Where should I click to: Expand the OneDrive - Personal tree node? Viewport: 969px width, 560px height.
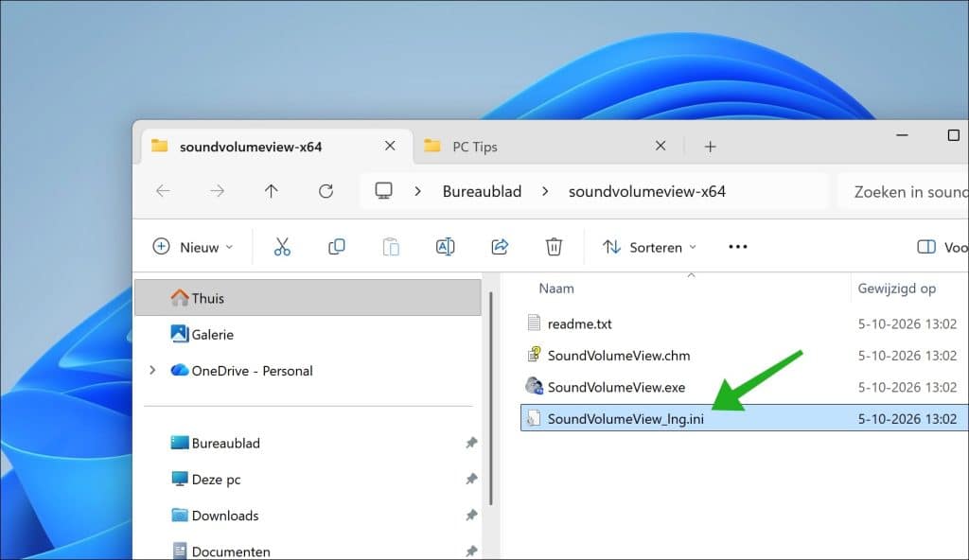click(x=152, y=370)
